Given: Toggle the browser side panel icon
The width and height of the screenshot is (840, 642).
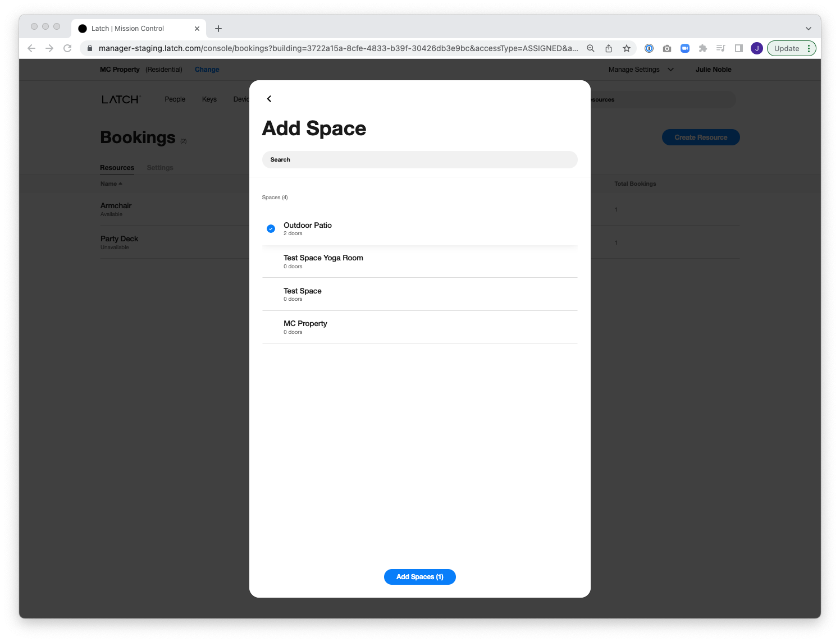Looking at the screenshot, I should 739,48.
